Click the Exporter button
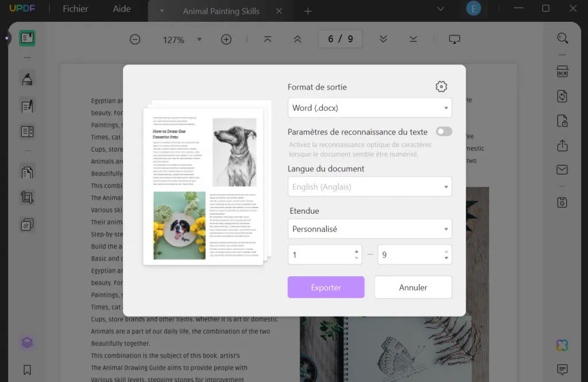Screen dimensions: 588x382 (326, 287)
